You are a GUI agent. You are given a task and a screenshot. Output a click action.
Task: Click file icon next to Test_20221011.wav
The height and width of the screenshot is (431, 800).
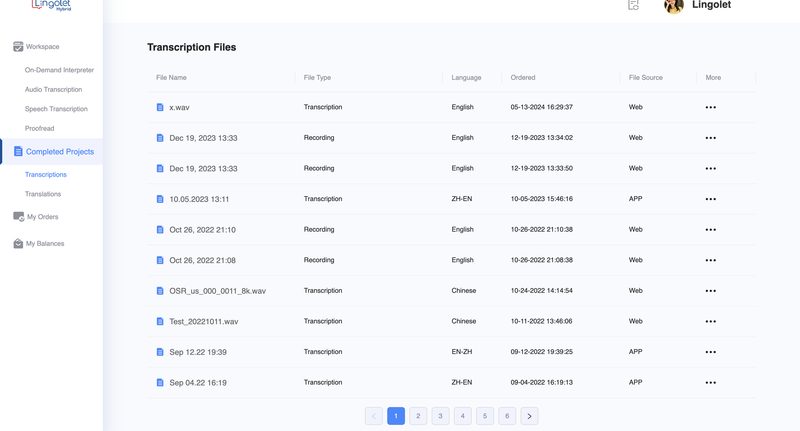160,321
